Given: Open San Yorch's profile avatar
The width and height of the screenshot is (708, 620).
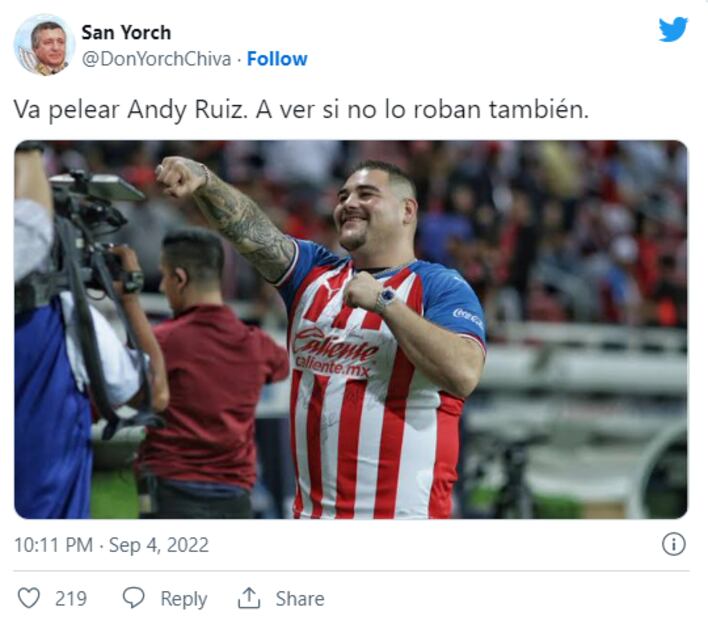Looking at the screenshot, I should coord(44,45).
